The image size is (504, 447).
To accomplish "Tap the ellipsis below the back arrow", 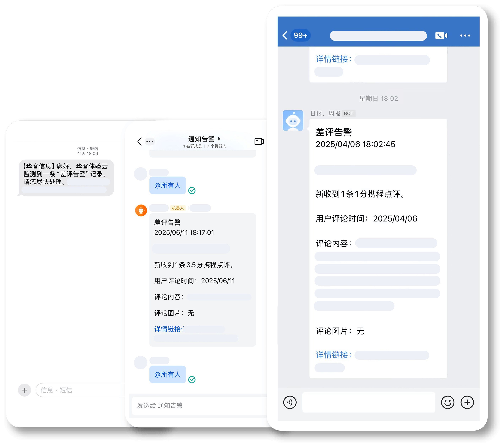I will point(150,141).
